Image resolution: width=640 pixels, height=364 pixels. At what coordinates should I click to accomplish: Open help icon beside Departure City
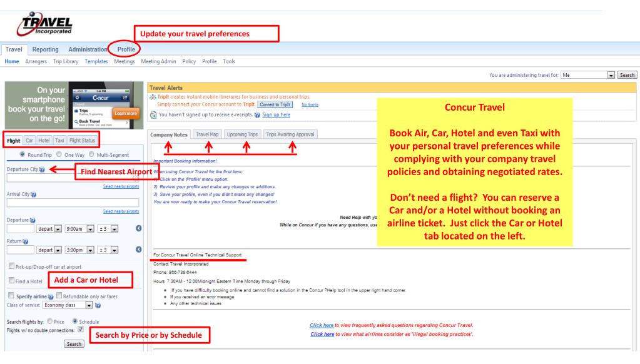(42, 169)
